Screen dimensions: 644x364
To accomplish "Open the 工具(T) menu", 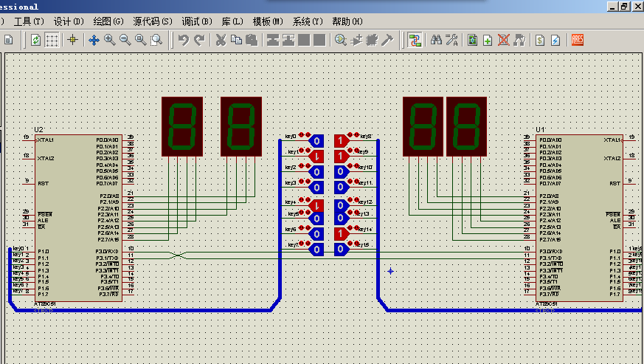I will click(x=29, y=21).
